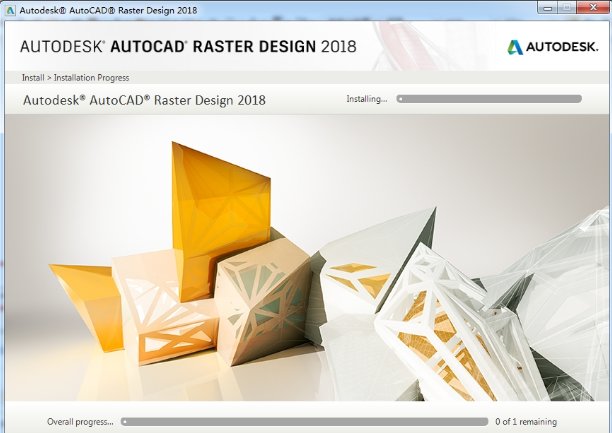Screen dimensions: 612x433
Task: Click the "Installing..." status label
Action: pyautogui.click(x=367, y=99)
